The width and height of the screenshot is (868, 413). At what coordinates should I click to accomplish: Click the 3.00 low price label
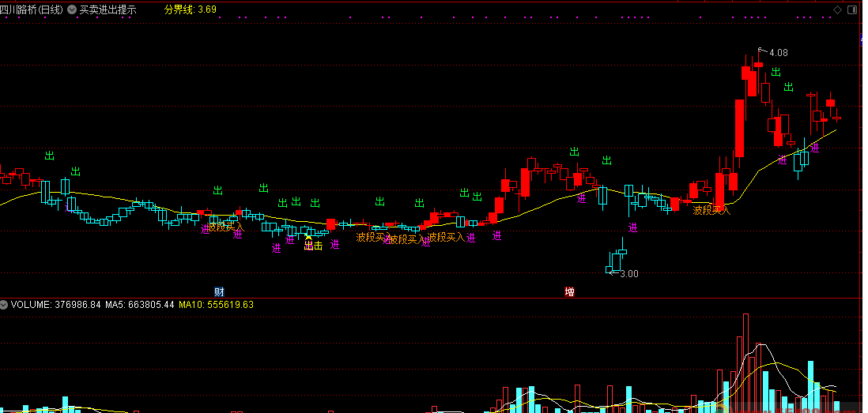tap(628, 274)
